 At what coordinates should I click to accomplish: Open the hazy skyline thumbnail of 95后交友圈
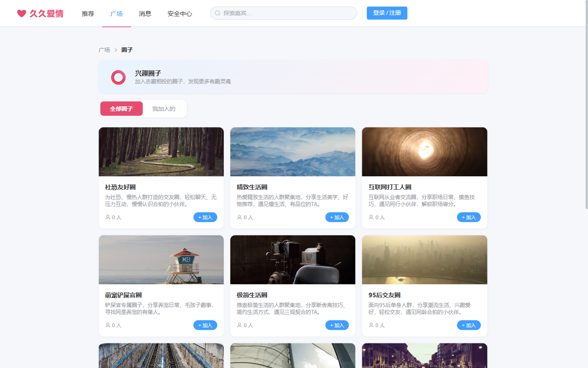click(425, 260)
